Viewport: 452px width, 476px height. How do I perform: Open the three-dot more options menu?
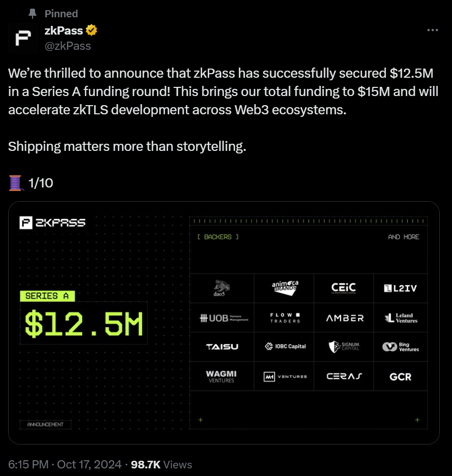point(432,30)
